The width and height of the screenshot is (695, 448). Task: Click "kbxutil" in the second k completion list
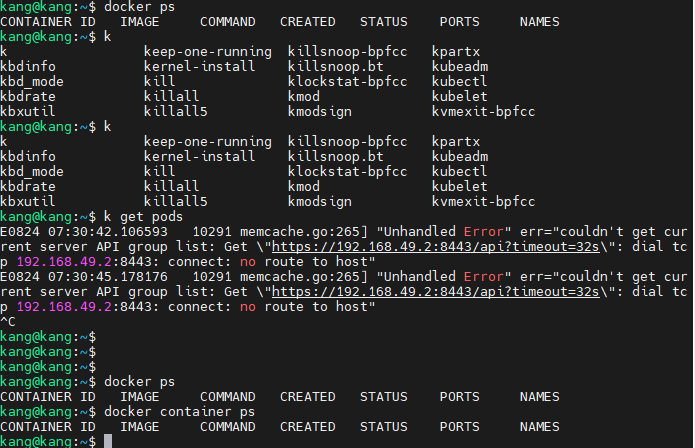28,202
